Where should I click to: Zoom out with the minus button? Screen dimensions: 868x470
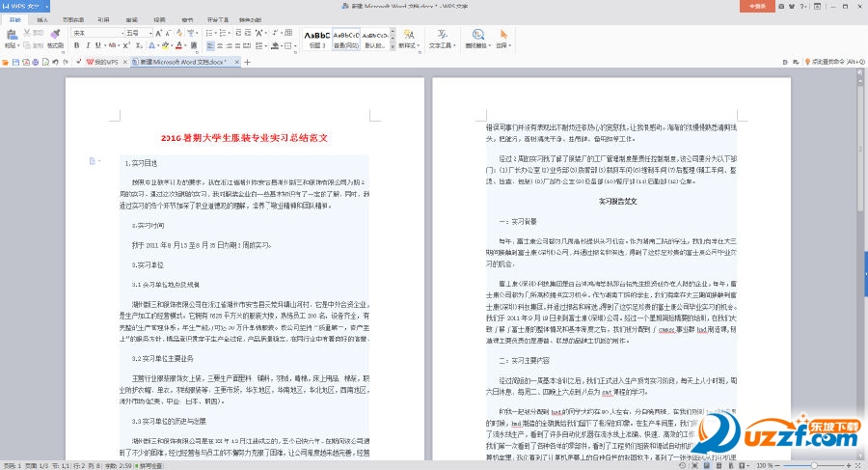(778, 465)
